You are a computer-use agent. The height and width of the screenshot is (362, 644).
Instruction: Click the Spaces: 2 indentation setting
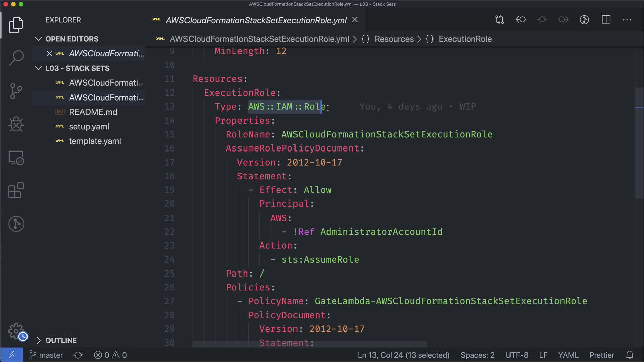(477, 355)
